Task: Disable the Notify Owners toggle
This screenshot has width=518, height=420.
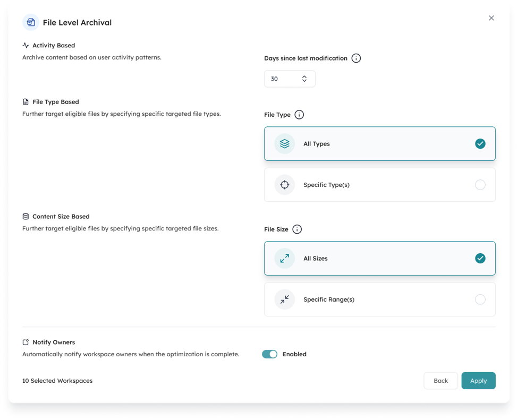Action: 269,354
